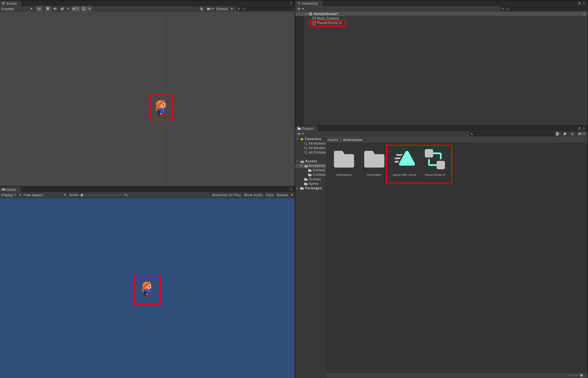Toggle the scene grid visibility icon
588x378 pixels.
coord(84,9)
